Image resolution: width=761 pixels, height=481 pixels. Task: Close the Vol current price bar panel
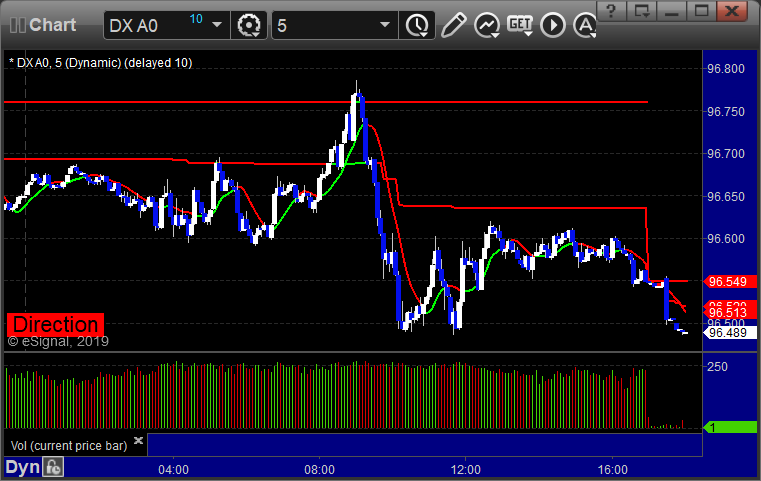point(138,440)
